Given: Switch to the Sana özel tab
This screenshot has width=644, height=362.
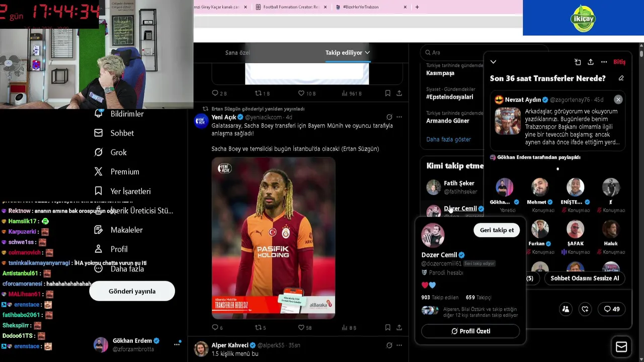Looking at the screenshot, I should click(x=237, y=53).
